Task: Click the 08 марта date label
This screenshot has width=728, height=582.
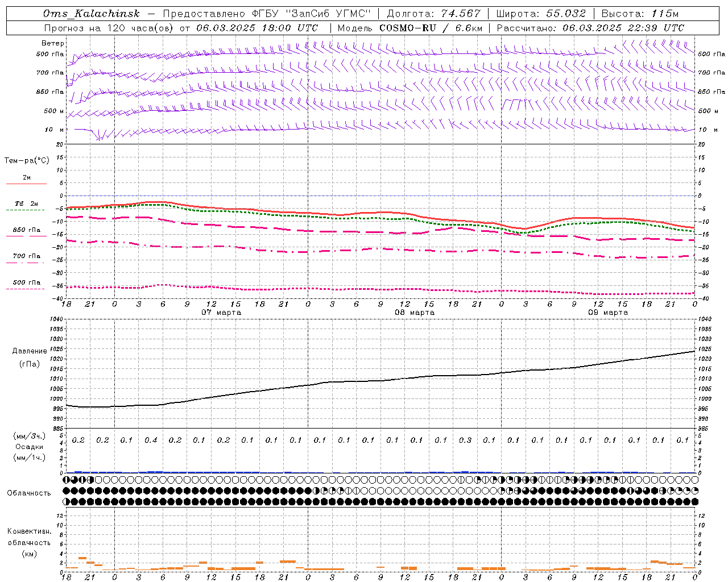Action: pos(415,313)
